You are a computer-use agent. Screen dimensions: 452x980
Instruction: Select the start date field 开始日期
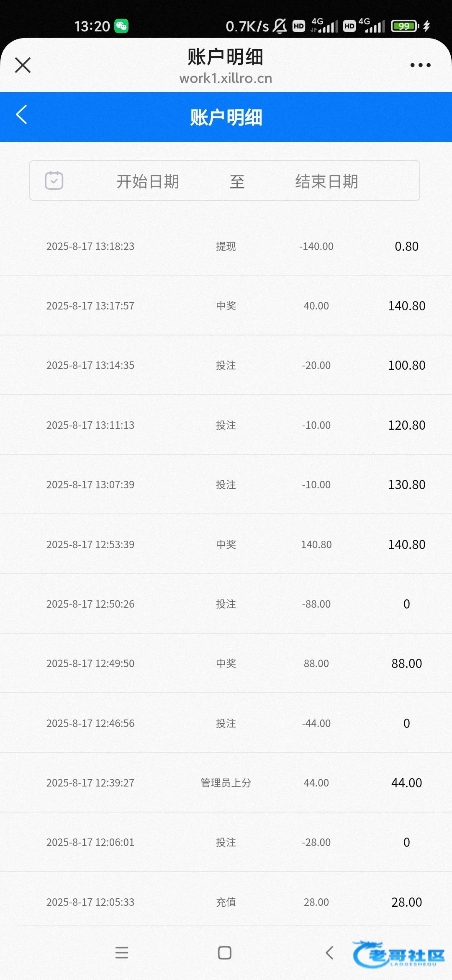click(148, 182)
